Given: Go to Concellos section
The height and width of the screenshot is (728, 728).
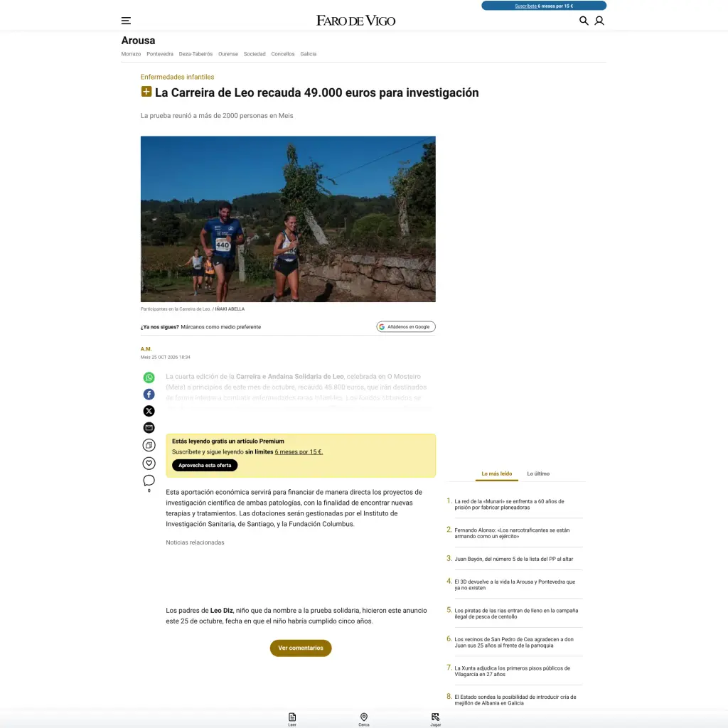Looking at the screenshot, I should point(283,54).
